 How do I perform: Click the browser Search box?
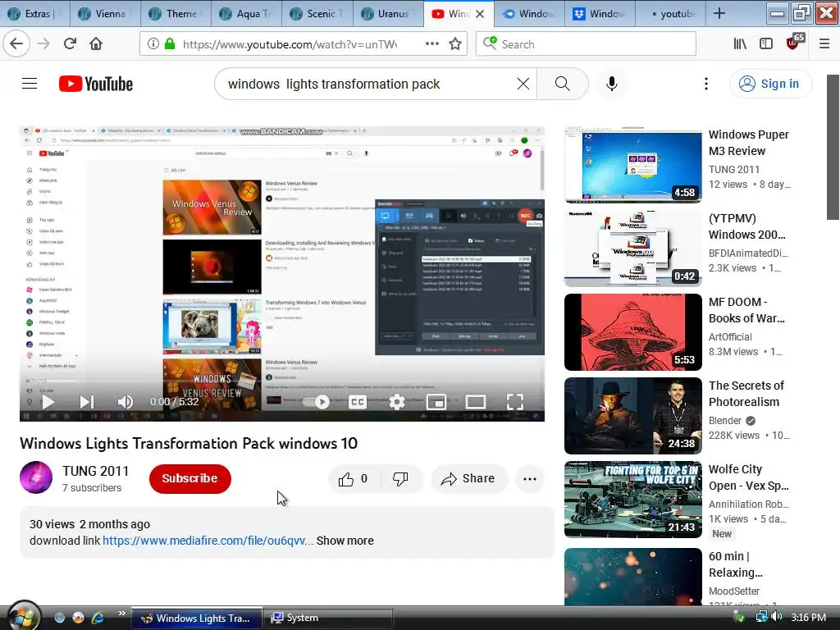pyautogui.click(x=586, y=44)
